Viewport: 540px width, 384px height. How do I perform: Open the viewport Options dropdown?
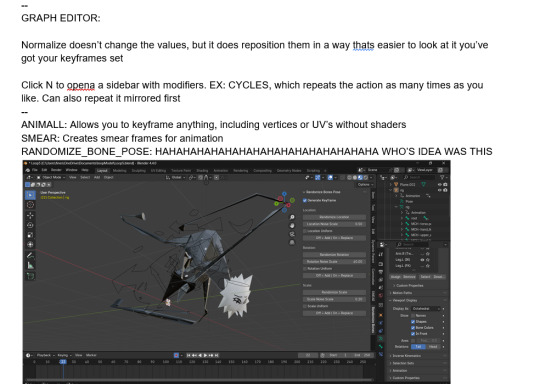point(365,185)
